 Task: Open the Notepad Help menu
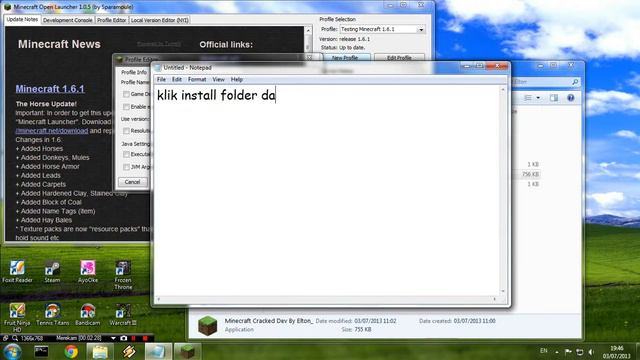tap(237, 80)
